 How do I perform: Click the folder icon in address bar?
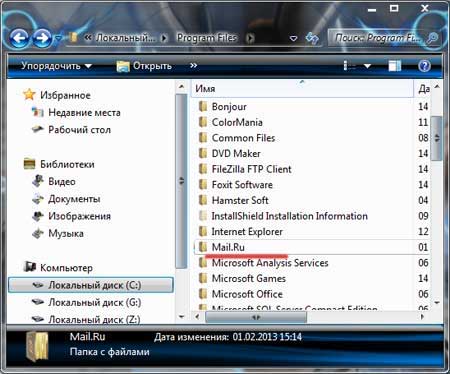coord(73,37)
